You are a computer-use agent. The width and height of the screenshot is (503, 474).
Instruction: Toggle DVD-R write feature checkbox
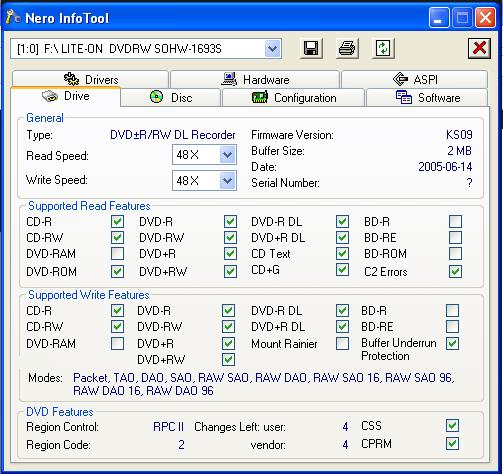tap(228, 311)
